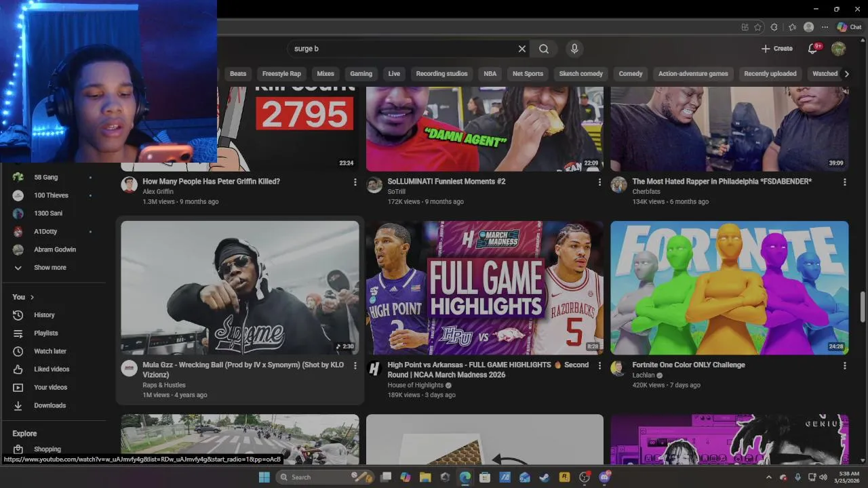Image resolution: width=868 pixels, height=488 pixels.
Task: Open options menu for Wrecking Ball video
Action: [x=355, y=366]
